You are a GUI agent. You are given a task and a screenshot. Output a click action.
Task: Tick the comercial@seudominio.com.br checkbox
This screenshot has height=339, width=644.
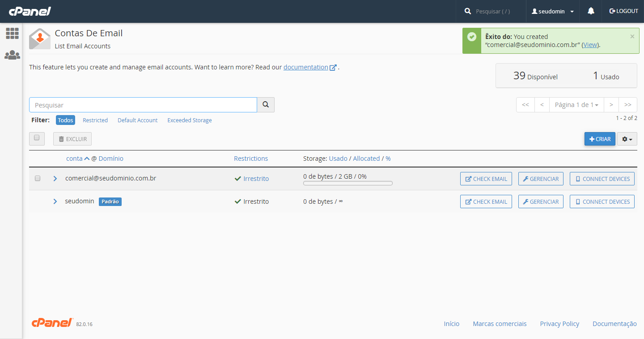(38, 178)
